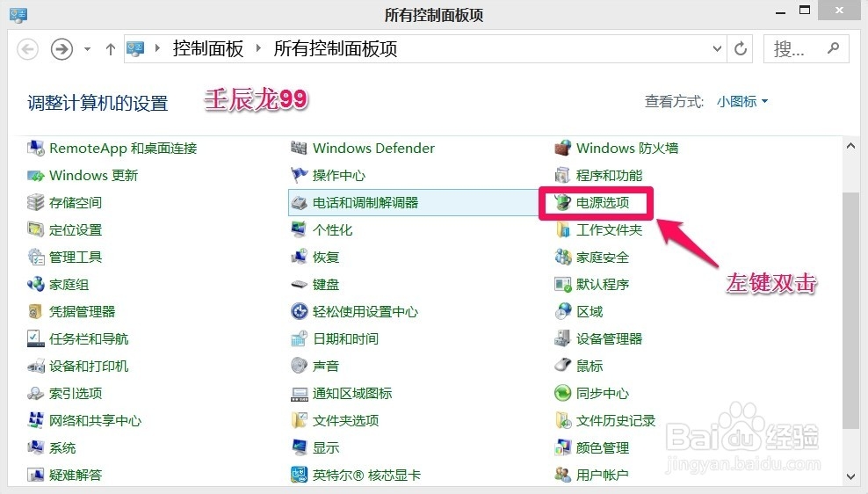Open the 颜色管理 icon
The width and height of the screenshot is (868, 494).
562,447
